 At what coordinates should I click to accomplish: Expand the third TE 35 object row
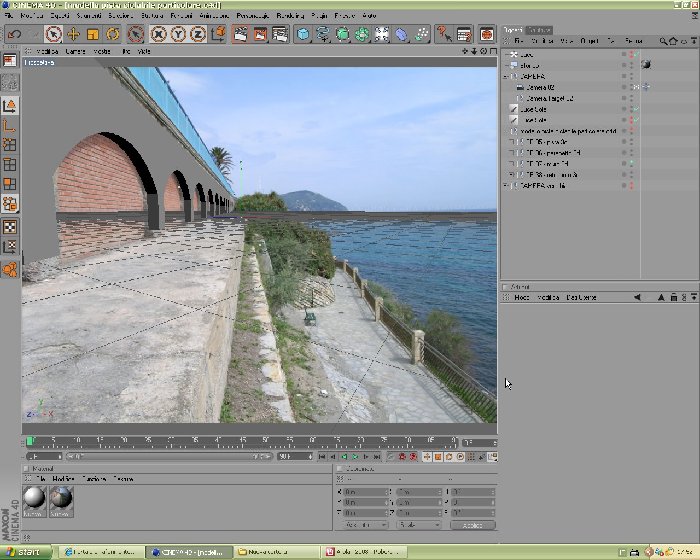coord(512,164)
